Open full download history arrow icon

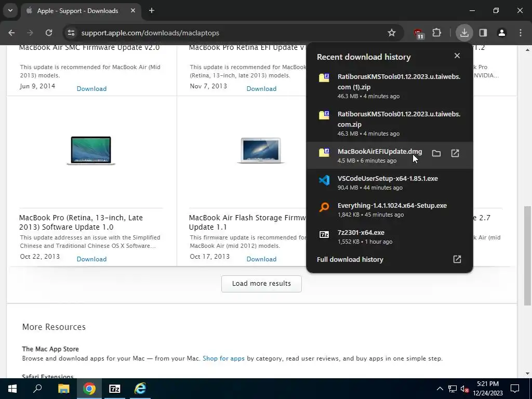(x=457, y=259)
